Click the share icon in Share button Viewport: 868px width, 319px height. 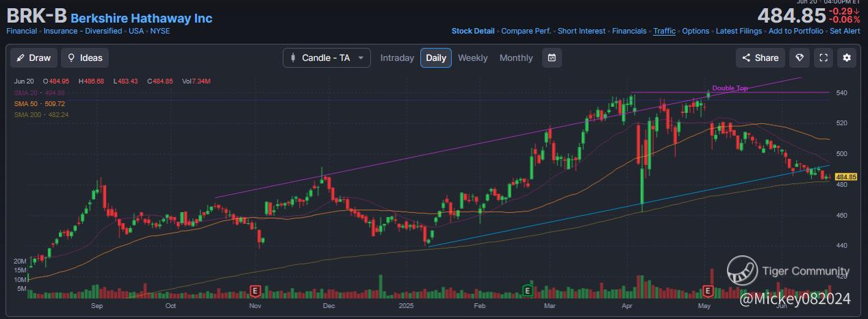click(747, 58)
